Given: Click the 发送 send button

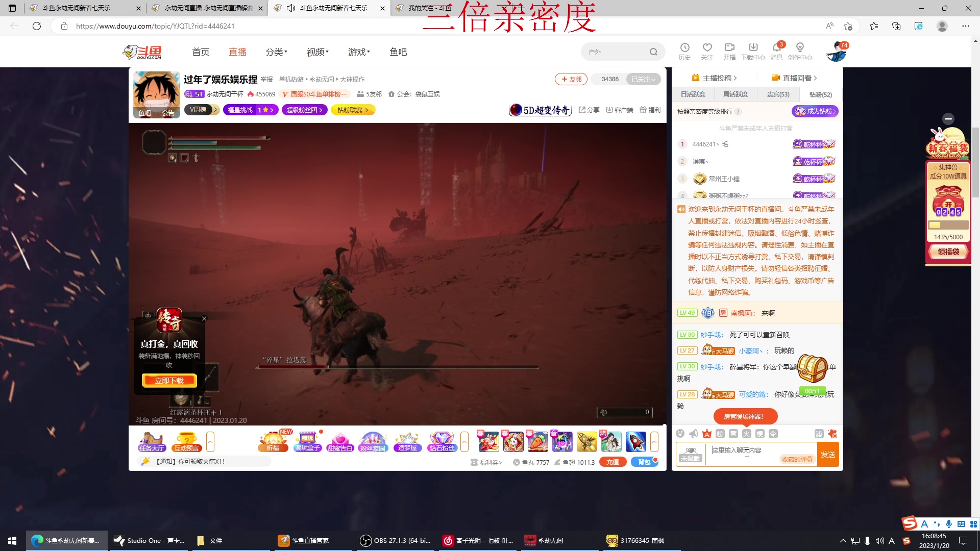Looking at the screenshot, I should (x=828, y=454).
